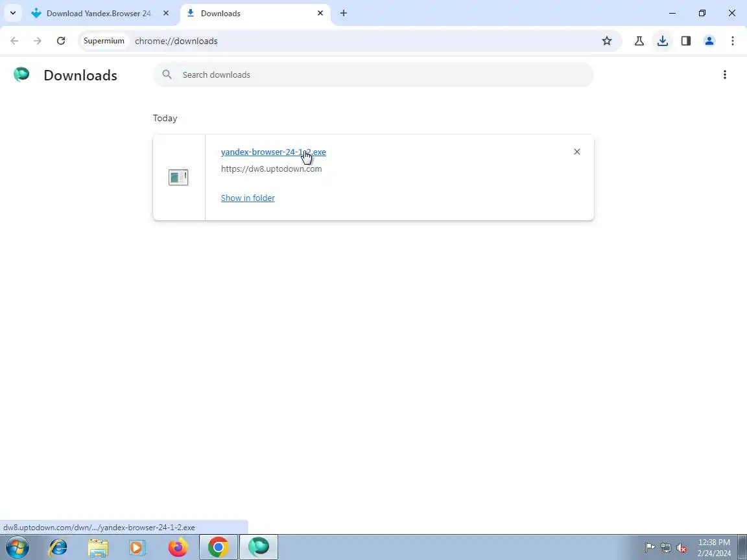This screenshot has width=747, height=560.
Task: Click the Supermium logo beside Downloads
Action: pyautogui.click(x=21, y=75)
